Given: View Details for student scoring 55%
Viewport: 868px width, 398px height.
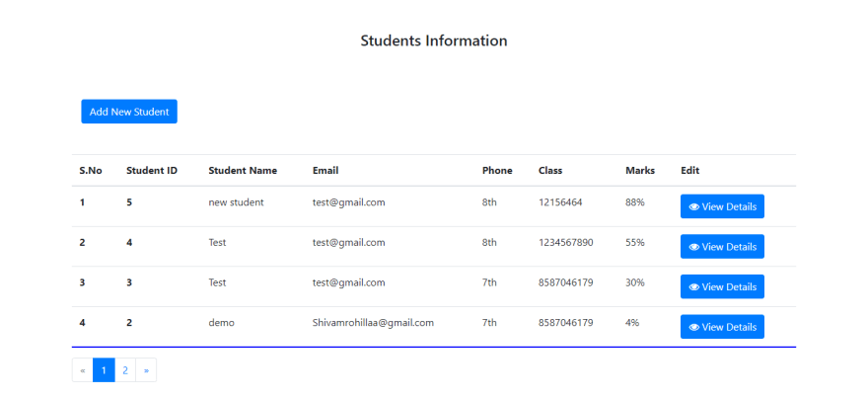Looking at the screenshot, I should pos(722,247).
